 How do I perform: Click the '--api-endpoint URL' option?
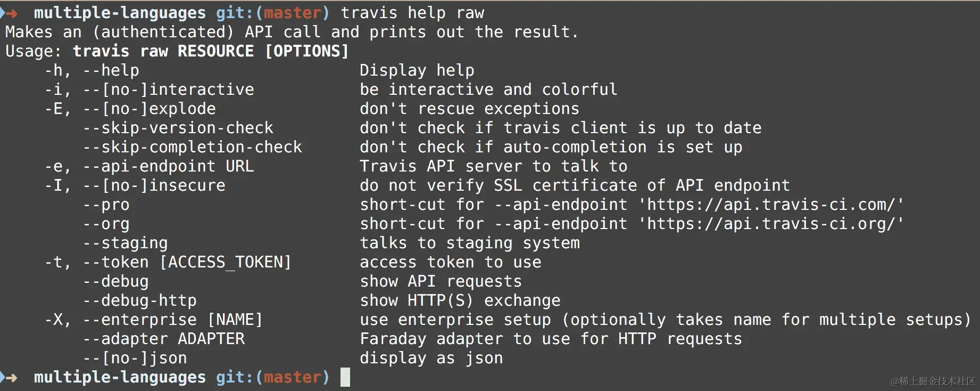[x=169, y=166]
